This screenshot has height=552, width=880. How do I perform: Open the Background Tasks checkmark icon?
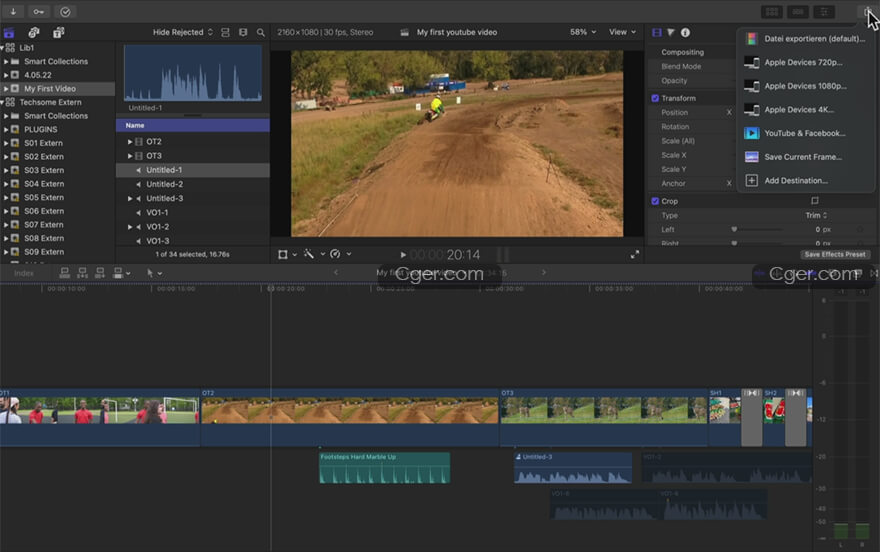point(66,12)
